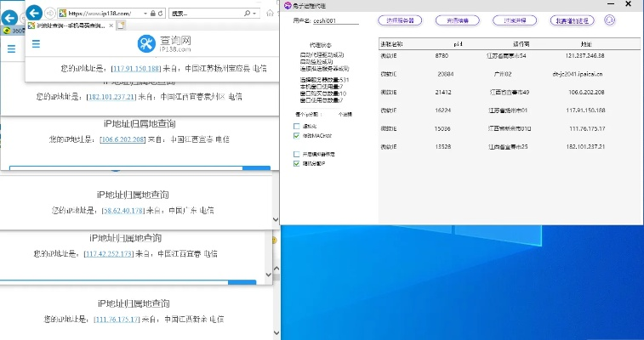This screenshot has height=340, width=644.
Task: Toggle the first unchecked checkbox above 修改MAC
Action: coord(296,126)
